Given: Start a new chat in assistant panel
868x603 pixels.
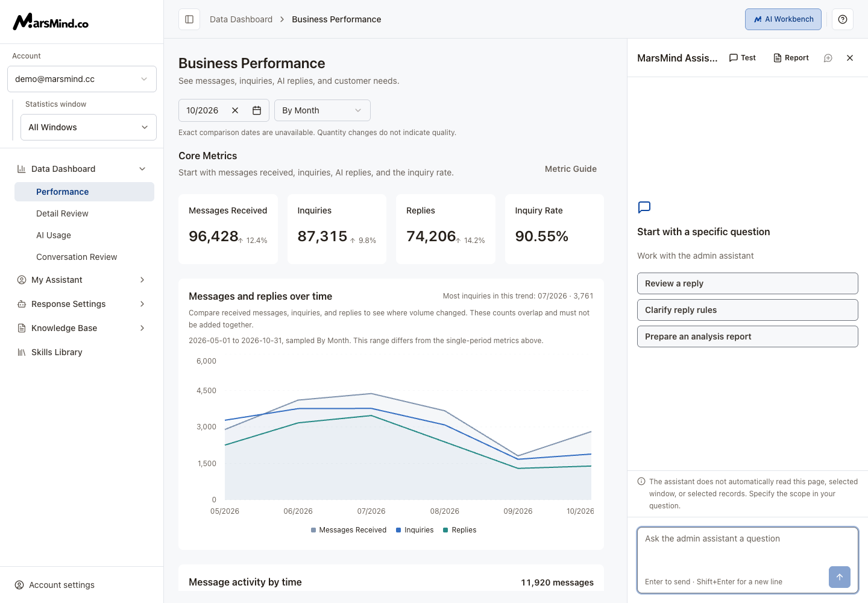Looking at the screenshot, I should (x=828, y=58).
